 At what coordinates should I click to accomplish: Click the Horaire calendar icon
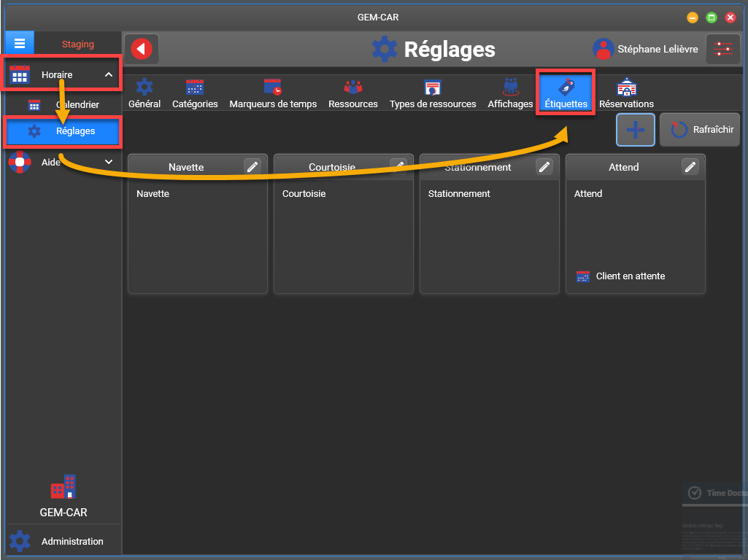[x=20, y=74]
